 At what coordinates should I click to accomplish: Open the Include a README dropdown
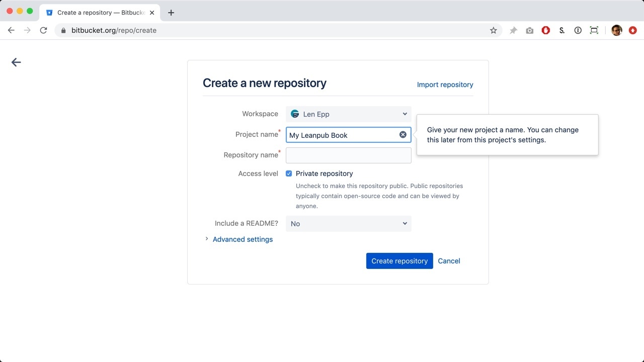point(348,224)
